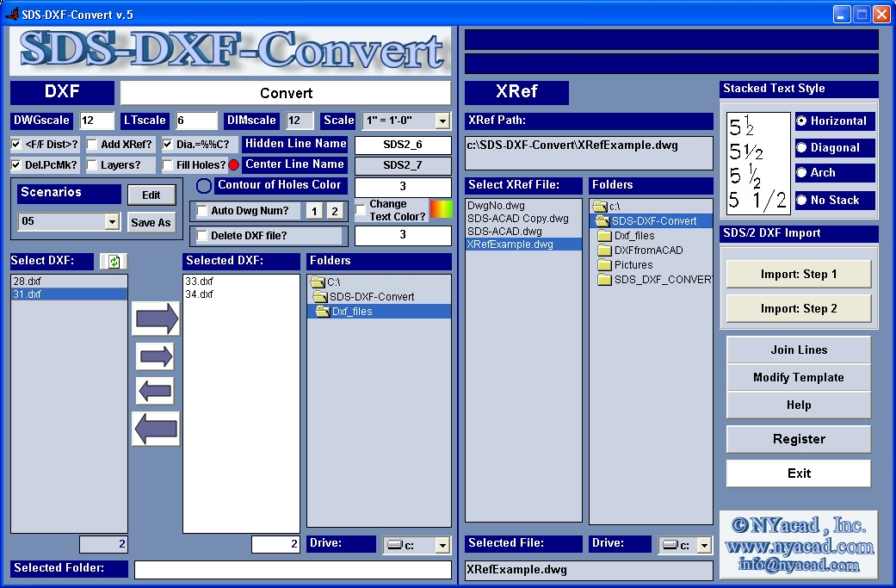896x588 pixels.
Task: Select XRefExample.dwg in XRef file list
Action: [x=523, y=244]
